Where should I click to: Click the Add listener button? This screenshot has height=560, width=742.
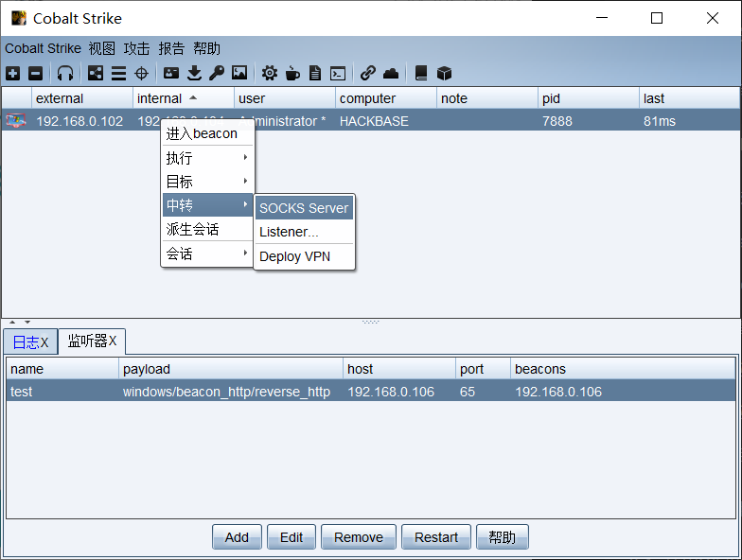(x=237, y=537)
